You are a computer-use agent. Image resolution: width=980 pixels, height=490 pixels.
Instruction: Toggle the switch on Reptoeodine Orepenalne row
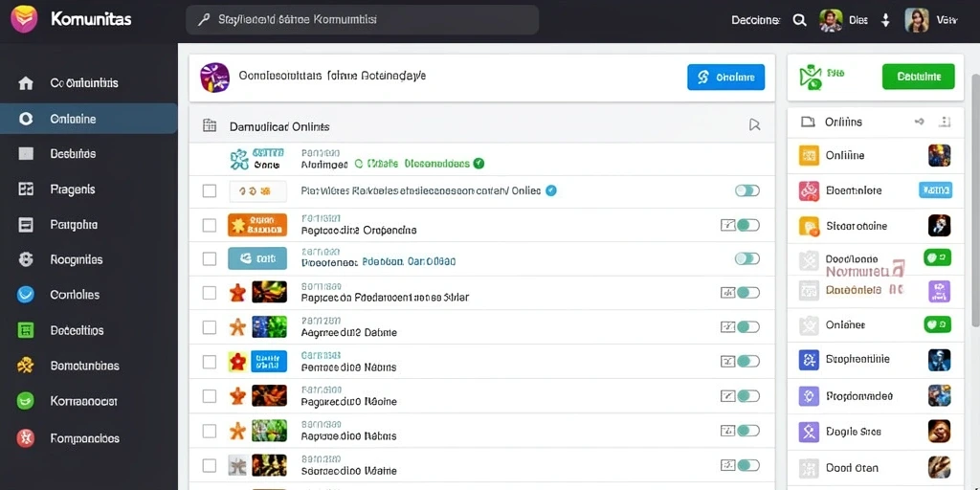point(748,225)
